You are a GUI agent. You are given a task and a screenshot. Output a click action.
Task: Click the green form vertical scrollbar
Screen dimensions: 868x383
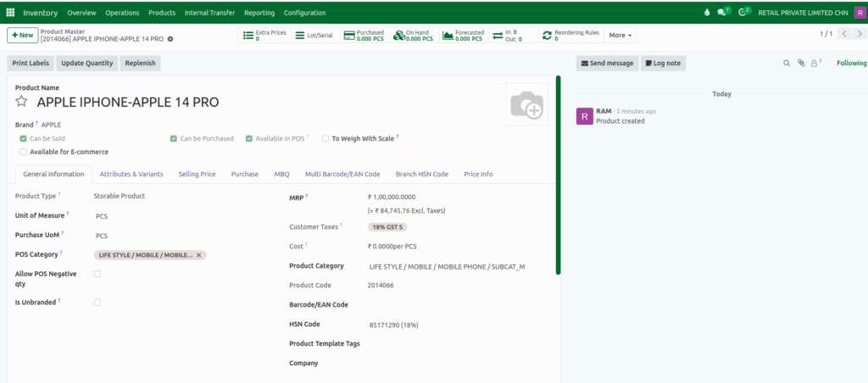[x=559, y=175]
